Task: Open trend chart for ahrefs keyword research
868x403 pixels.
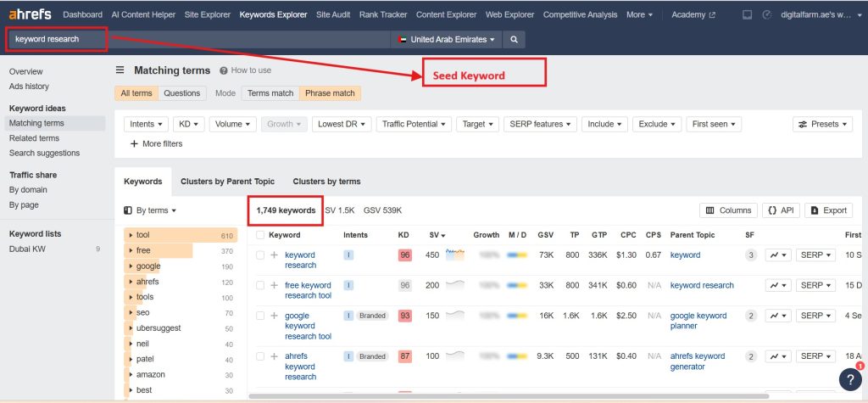Action: coord(778,356)
